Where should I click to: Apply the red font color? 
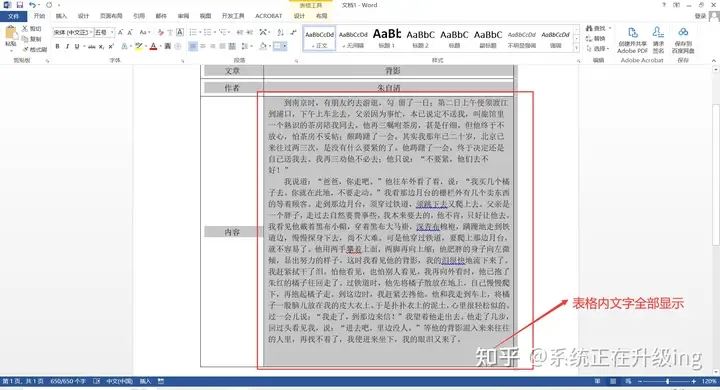click(153, 46)
